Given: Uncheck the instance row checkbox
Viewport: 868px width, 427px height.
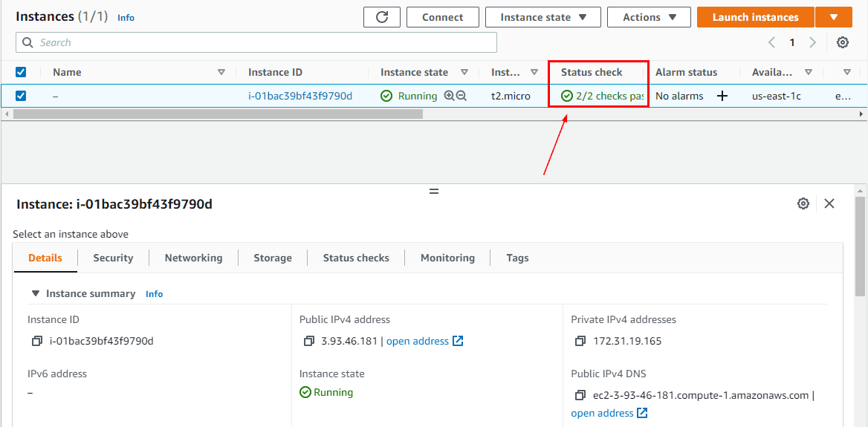Looking at the screenshot, I should coord(21,96).
